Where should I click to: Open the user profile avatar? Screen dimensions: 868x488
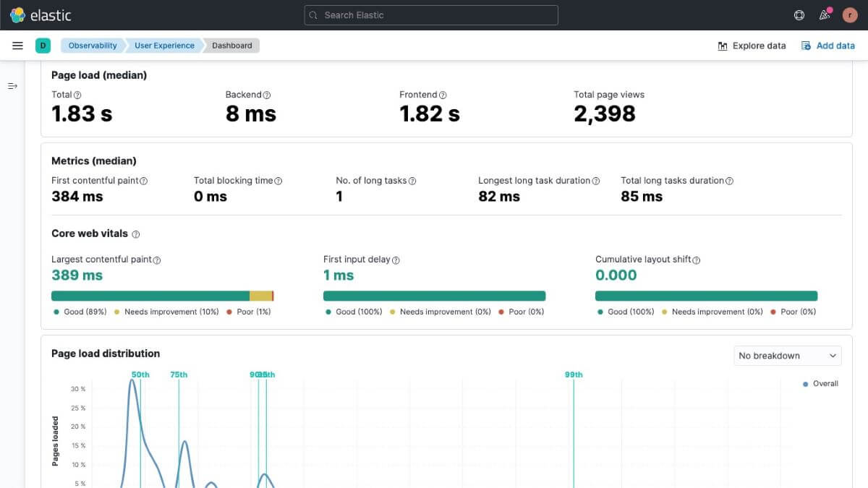coord(850,14)
